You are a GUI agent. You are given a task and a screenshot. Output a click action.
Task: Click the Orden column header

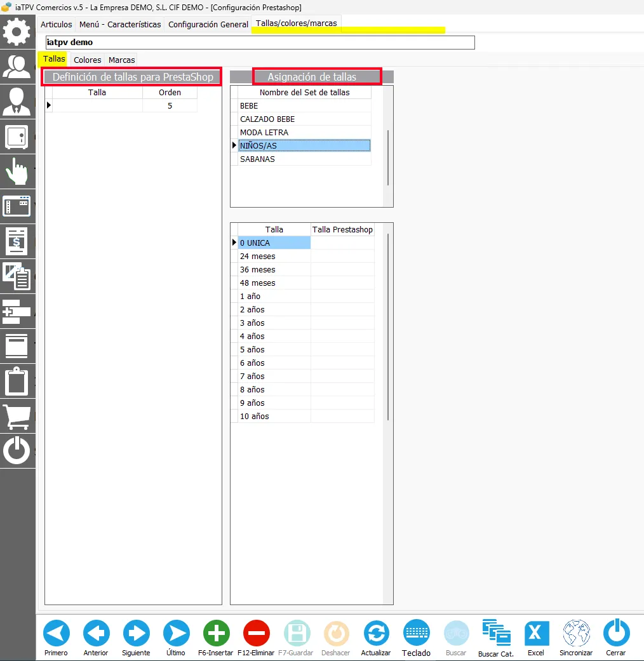click(170, 92)
